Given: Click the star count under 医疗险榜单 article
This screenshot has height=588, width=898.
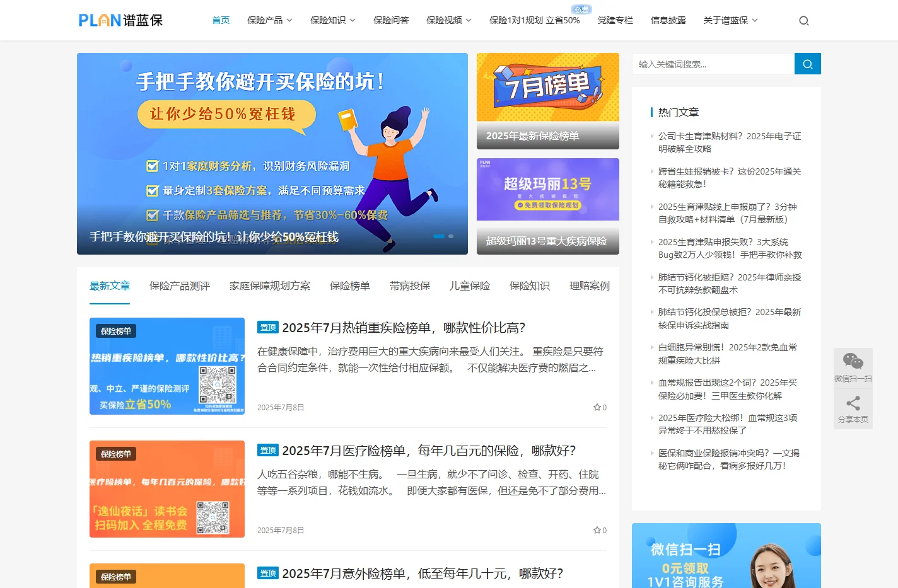Looking at the screenshot, I should (x=600, y=530).
